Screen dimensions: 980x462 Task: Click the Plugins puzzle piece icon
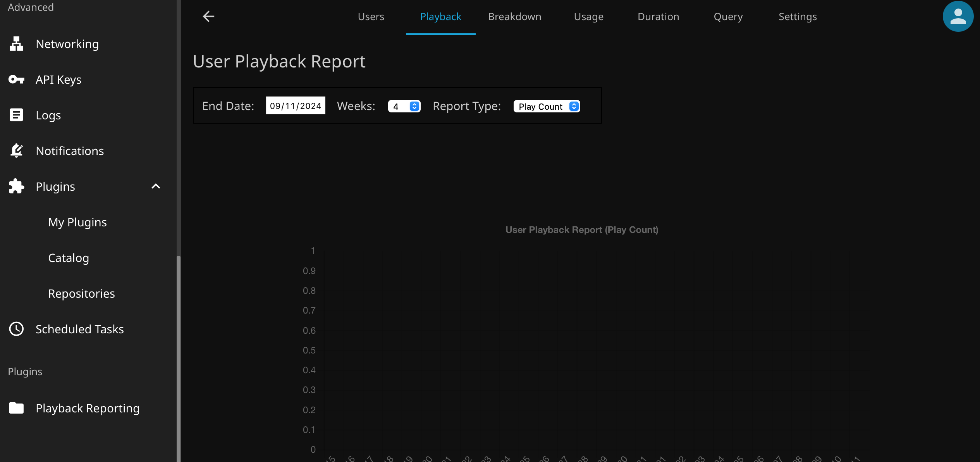tap(16, 186)
